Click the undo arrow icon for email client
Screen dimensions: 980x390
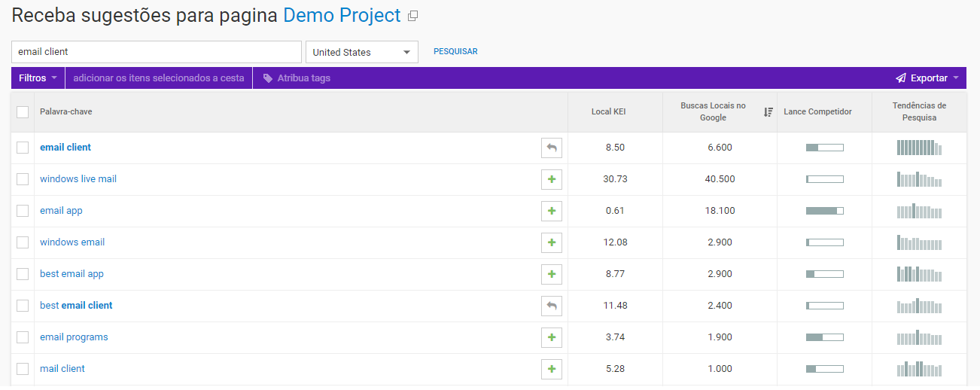click(x=552, y=148)
